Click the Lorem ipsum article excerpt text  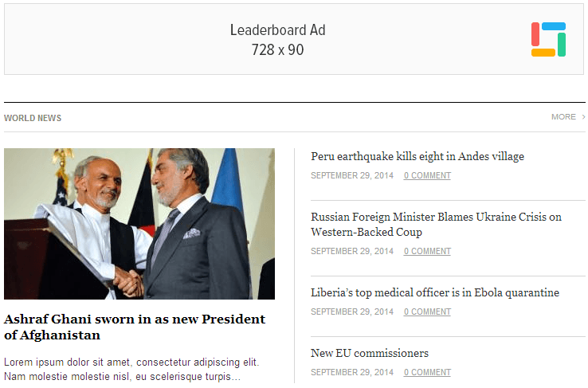pos(131,369)
